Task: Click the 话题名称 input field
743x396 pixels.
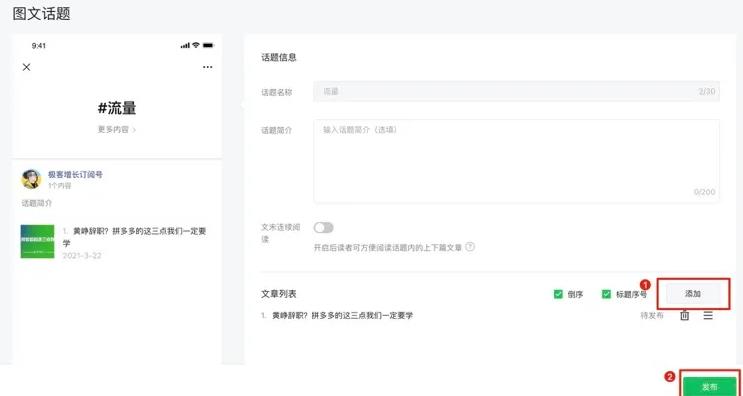Action: pyautogui.click(x=516, y=91)
